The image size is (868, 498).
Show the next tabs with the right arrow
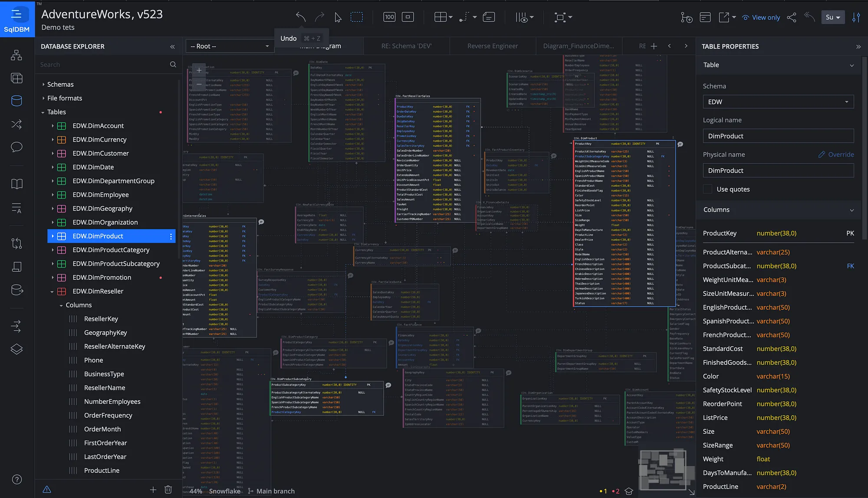[x=686, y=46]
